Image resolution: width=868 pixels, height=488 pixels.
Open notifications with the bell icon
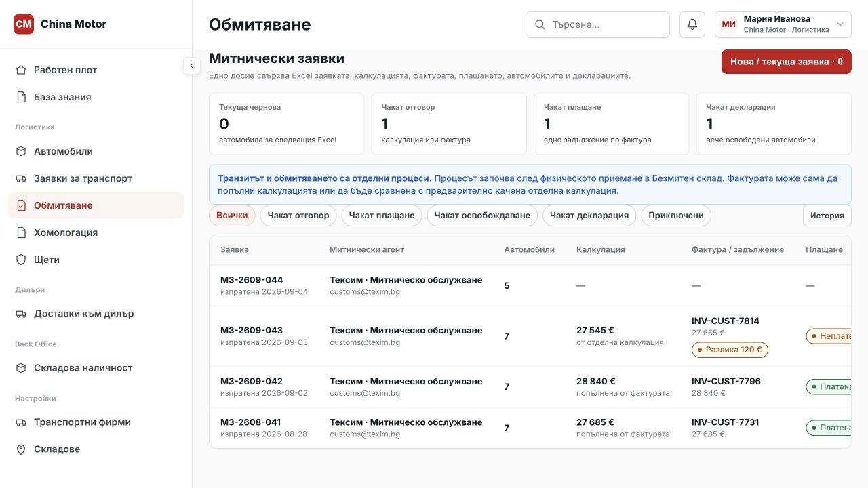692,24
